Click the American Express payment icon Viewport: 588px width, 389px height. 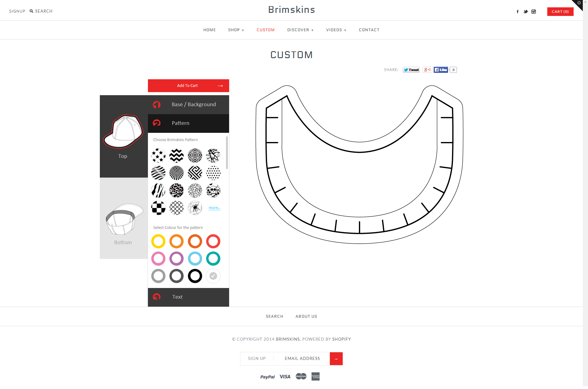tap(315, 376)
